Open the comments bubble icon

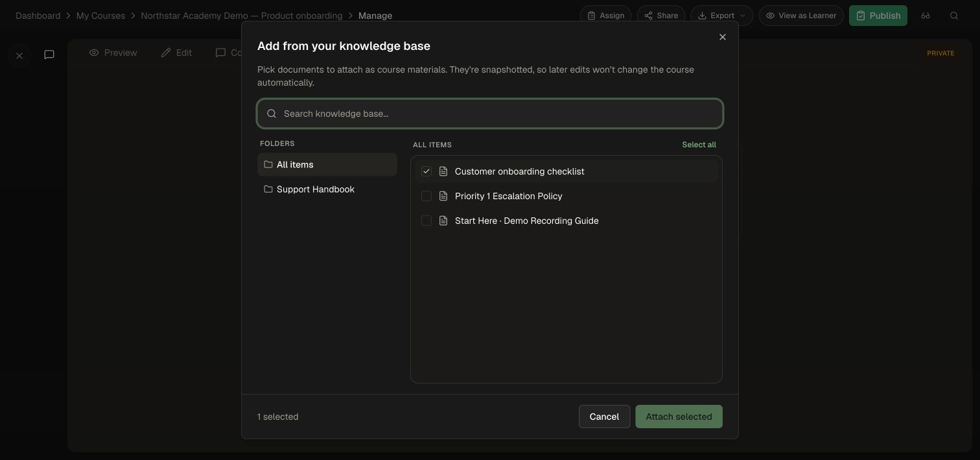tap(49, 54)
